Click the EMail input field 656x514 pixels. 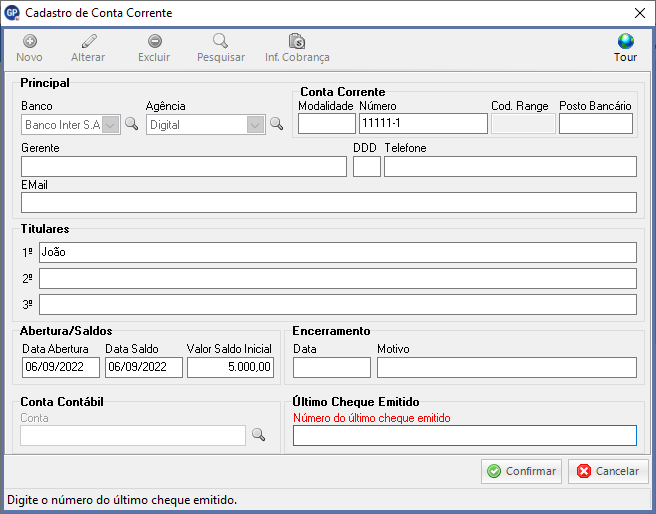[x=329, y=202]
